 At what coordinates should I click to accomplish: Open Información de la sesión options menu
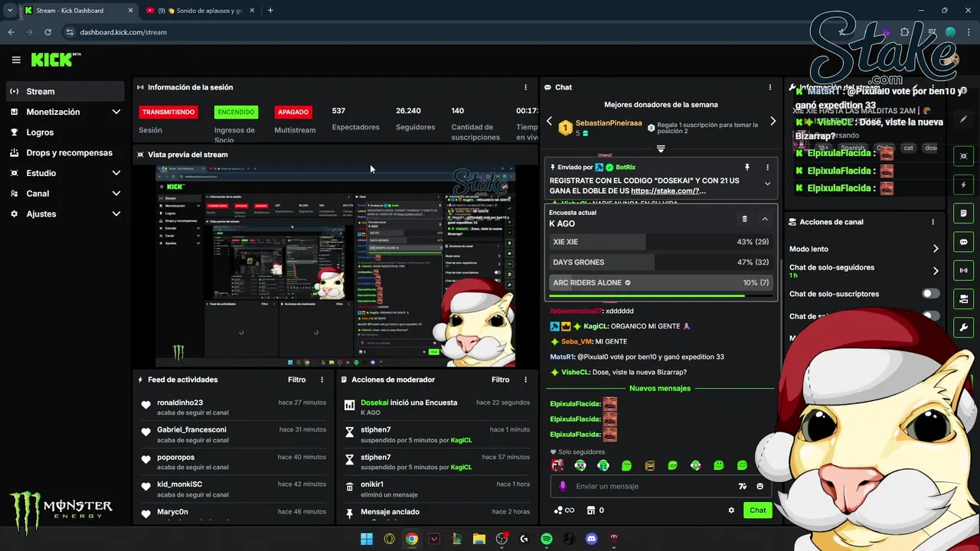coord(525,87)
